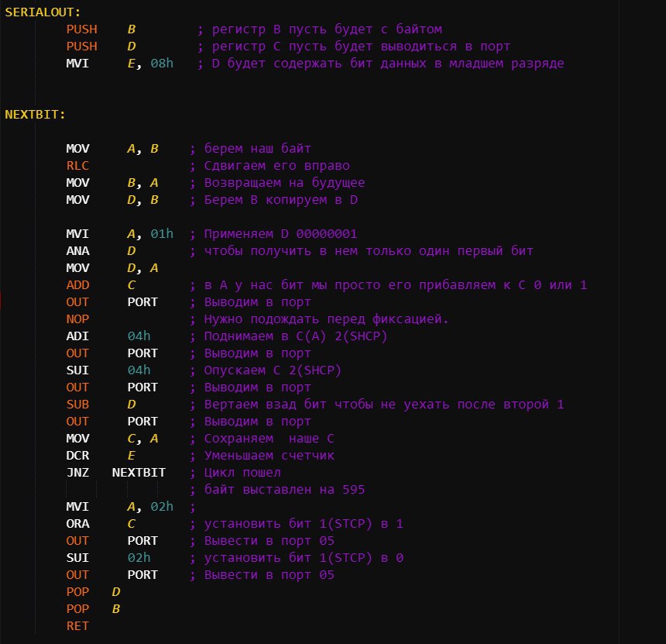666x644 pixels.
Task: Click NEXTBIT operand on the JNZ line
Action: click(139, 472)
